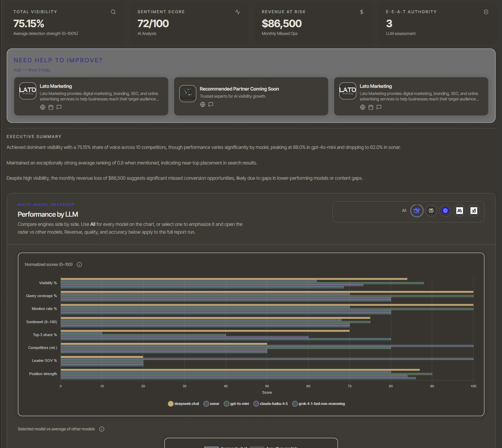Screen dimensions: 502x448
Task: Select the xAI Grok model icon
Action: tap(474, 211)
